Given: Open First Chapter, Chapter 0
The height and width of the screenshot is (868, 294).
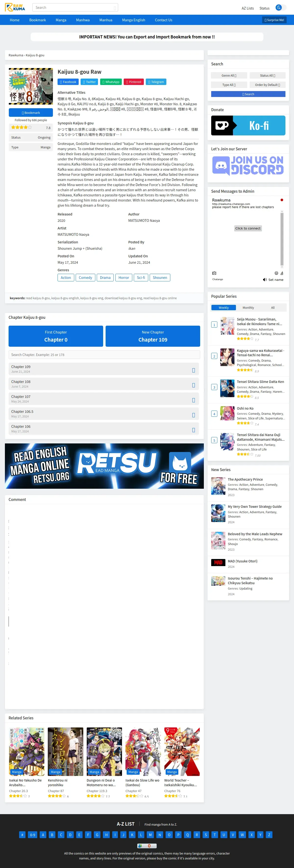Looking at the screenshot, I should [x=56, y=336].
